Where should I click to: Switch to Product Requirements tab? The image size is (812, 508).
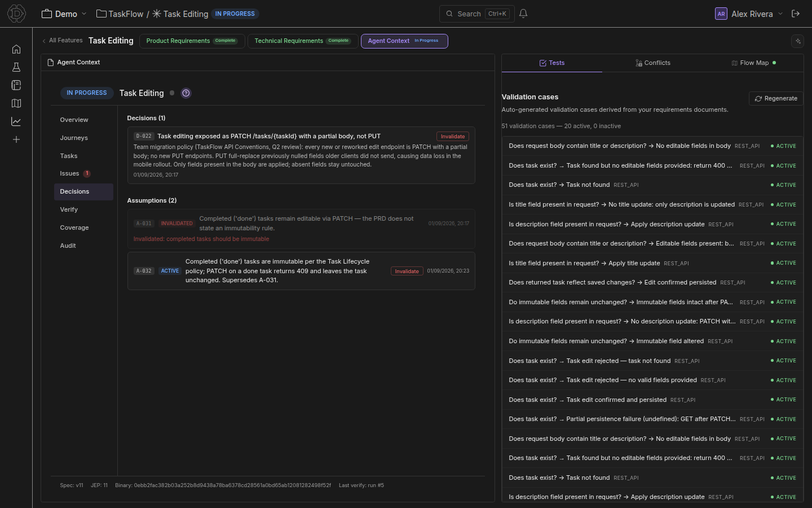(x=192, y=41)
